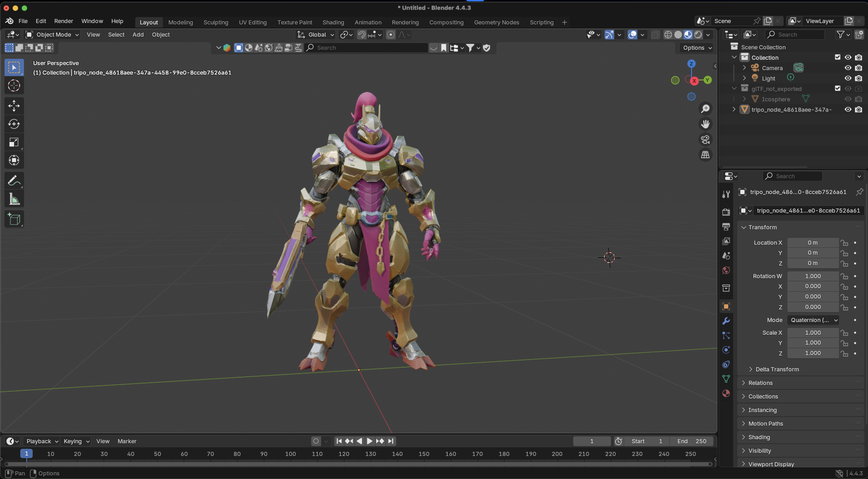Open the Tool properties tab

coord(726,194)
